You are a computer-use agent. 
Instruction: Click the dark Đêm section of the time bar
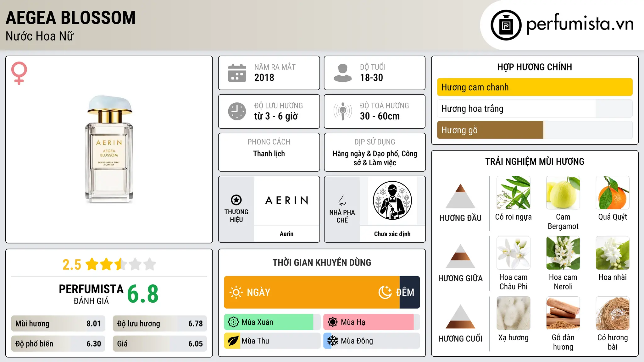(x=410, y=292)
